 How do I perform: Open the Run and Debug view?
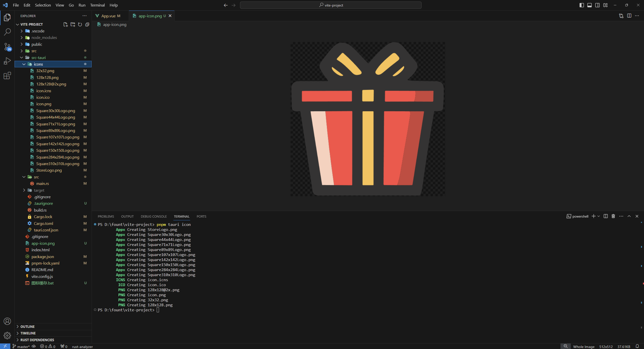pos(7,61)
